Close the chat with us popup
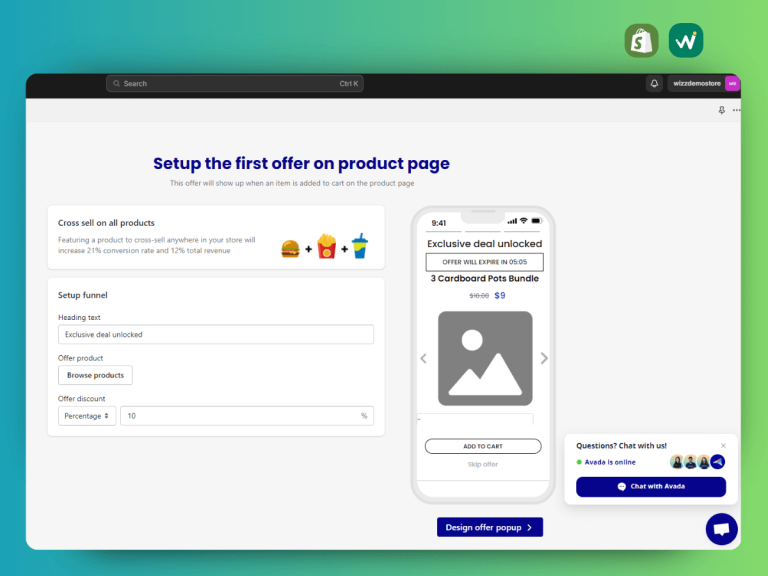The width and height of the screenshot is (768, 576). pyautogui.click(x=723, y=446)
